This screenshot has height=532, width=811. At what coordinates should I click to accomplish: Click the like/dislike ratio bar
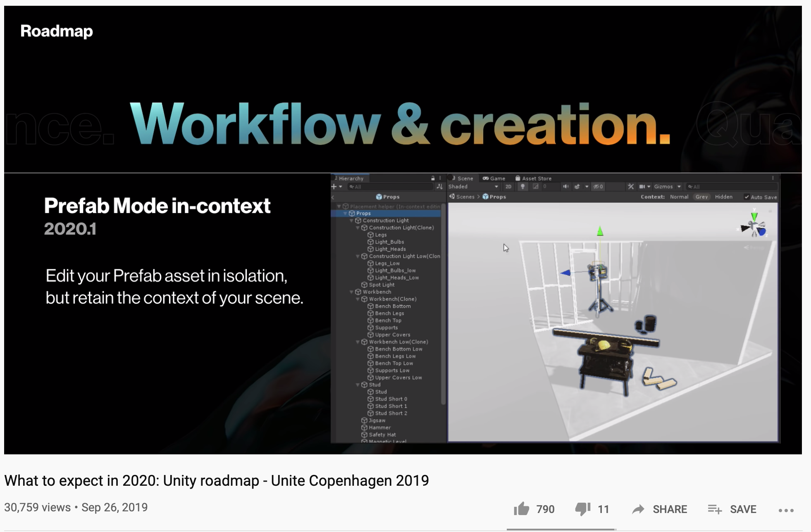coord(561,529)
